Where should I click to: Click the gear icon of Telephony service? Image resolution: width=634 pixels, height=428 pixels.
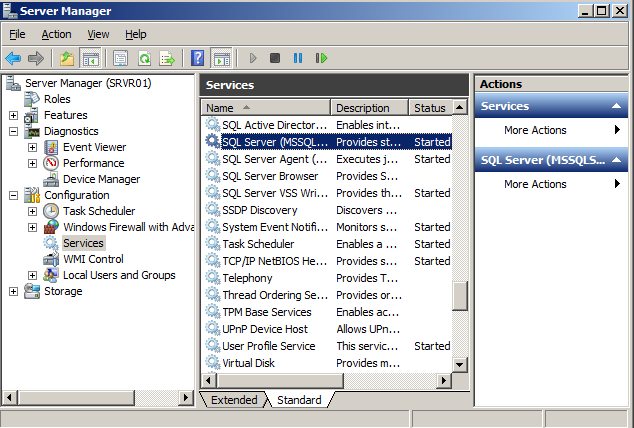pyautogui.click(x=212, y=278)
